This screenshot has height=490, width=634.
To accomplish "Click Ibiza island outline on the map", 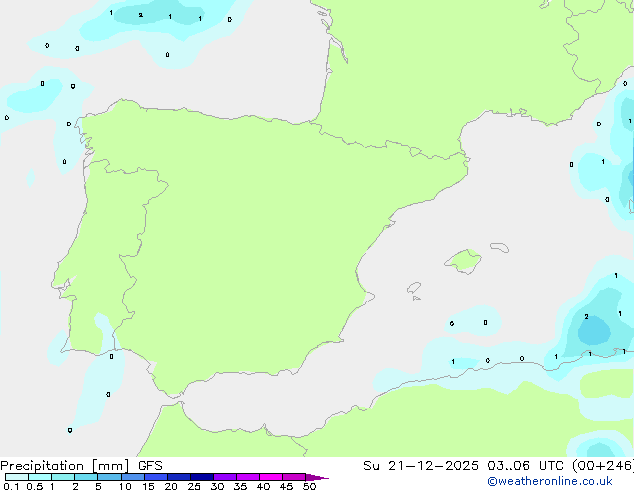I will 414,288.
